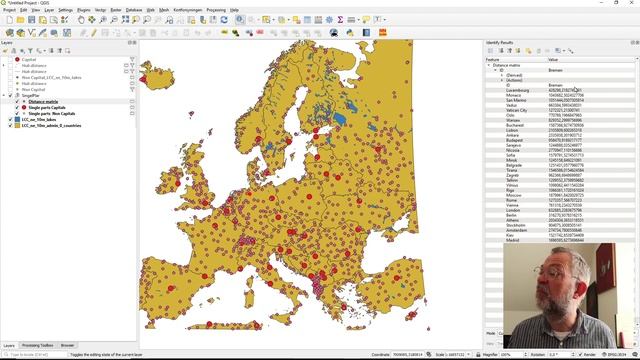640x360 pixels.
Task: Sort by the Value column header
Action: 591,60
